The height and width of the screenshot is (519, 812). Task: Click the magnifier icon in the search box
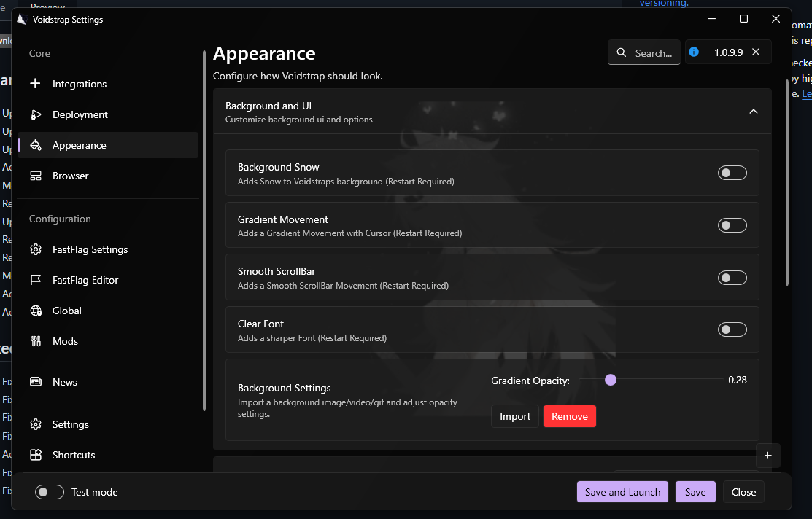pos(621,52)
